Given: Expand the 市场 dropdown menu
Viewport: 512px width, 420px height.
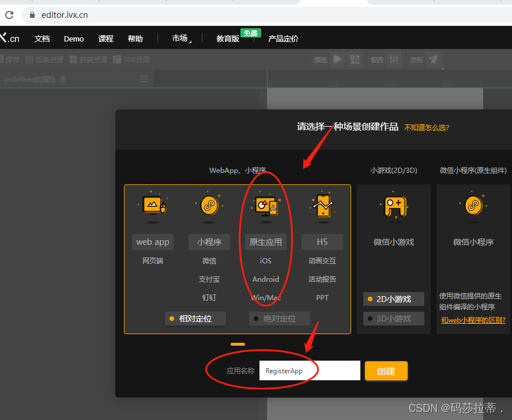Looking at the screenshot, I should 182,39.
